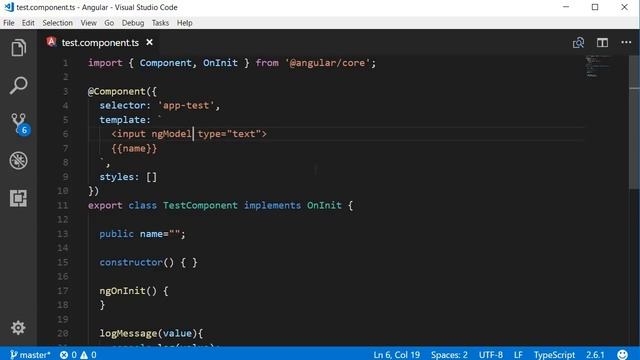The image size is (640, 360).
Task: Open the More Actions ellipsis menu
Action: 626,42
